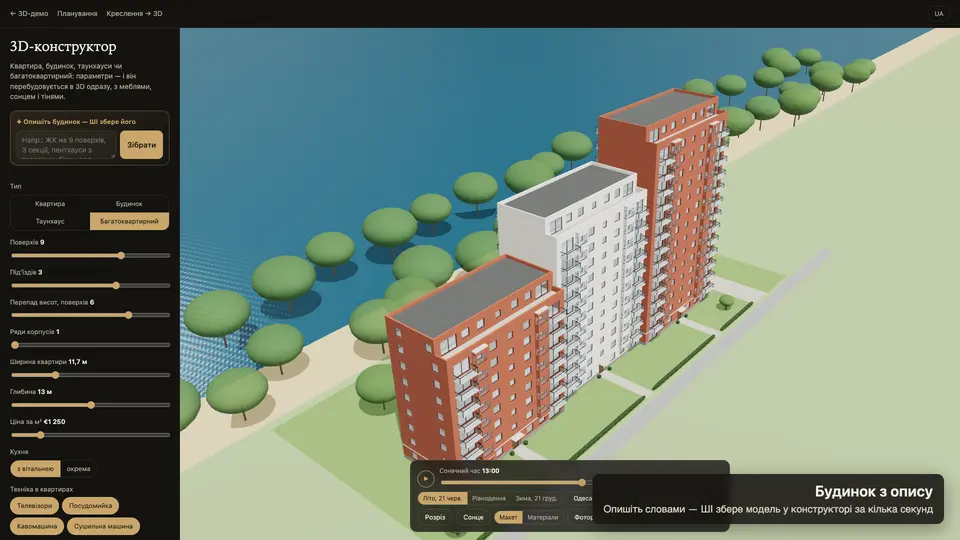Click the 3D-конструктор title
Image resolution: width=960 pixels, height=540 pixels.
coord(63,47)
